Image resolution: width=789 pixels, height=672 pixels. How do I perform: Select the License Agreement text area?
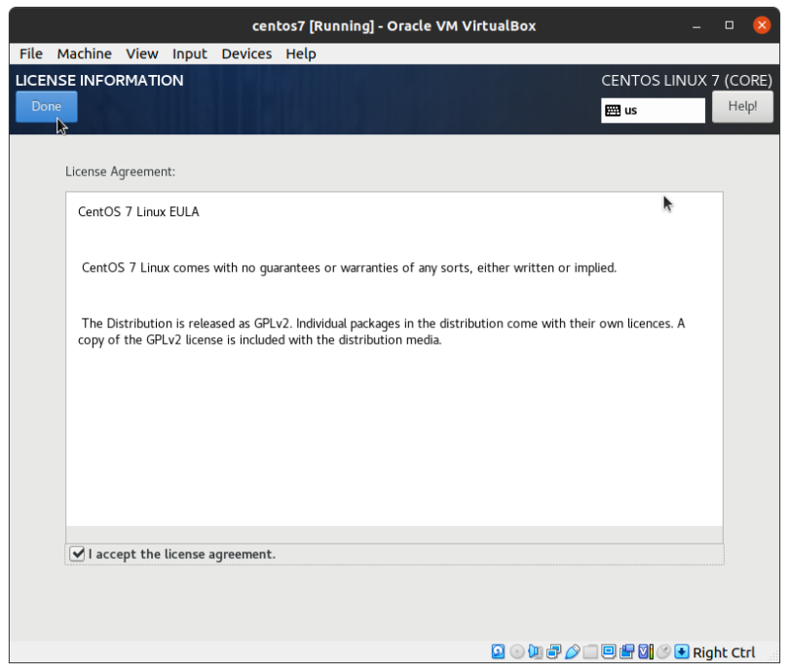(394, 360)
